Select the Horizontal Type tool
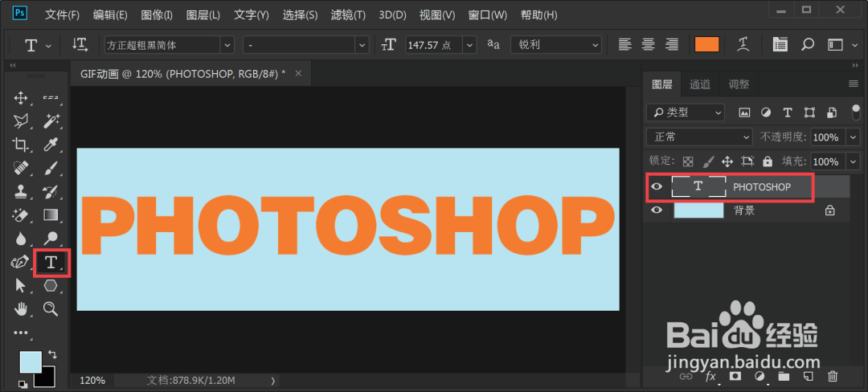 tap(51, 262)
